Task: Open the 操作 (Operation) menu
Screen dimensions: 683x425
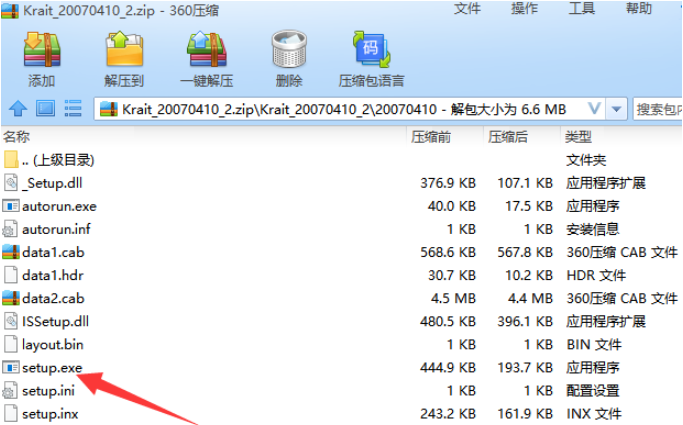Action: [x=524, y=9]
